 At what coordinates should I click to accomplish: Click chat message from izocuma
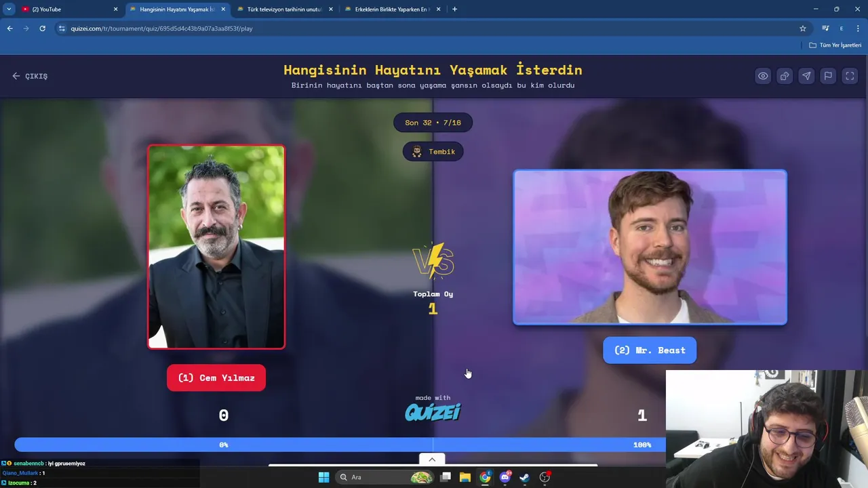[x=19, y=483]
